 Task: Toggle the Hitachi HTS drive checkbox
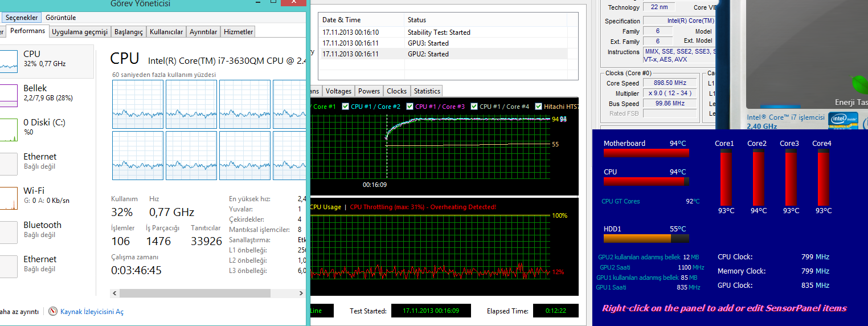pos(539,107)
